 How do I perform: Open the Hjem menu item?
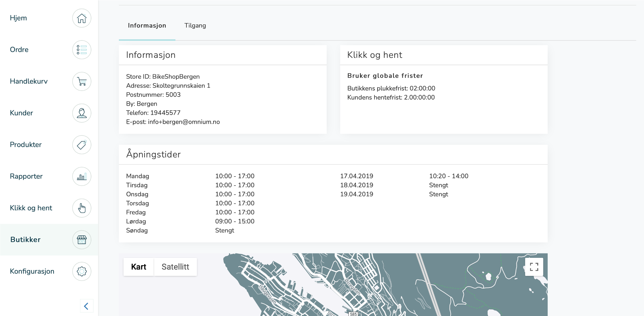[18, 18]
